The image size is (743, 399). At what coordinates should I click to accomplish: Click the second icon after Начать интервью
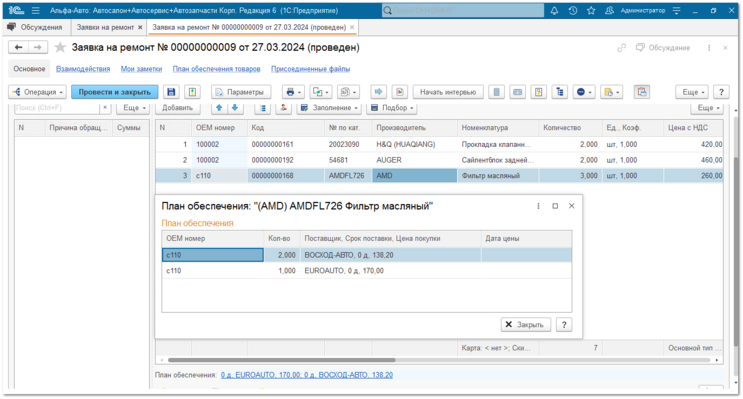517,92
